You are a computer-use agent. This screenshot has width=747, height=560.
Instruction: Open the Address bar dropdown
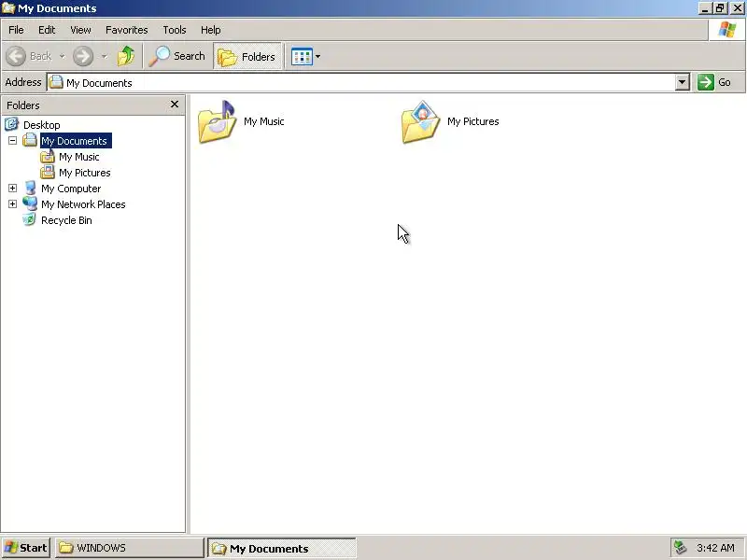click(x=683, y=82)
